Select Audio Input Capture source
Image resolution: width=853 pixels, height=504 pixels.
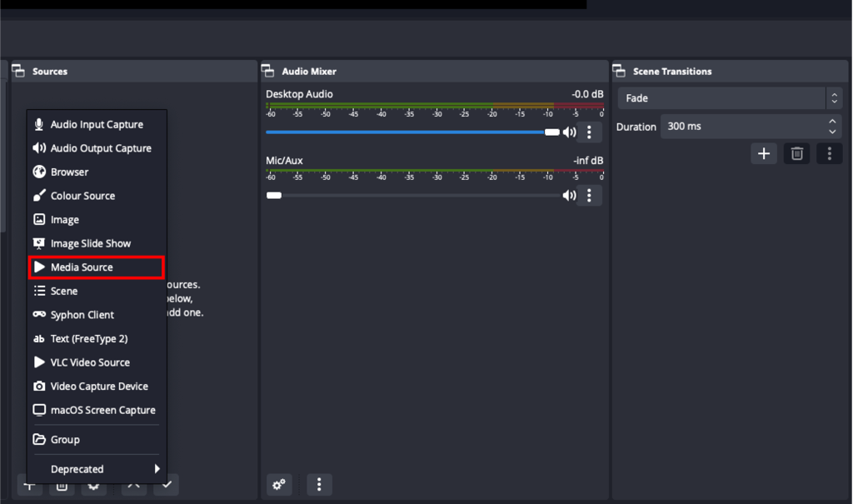click(97, 125)
